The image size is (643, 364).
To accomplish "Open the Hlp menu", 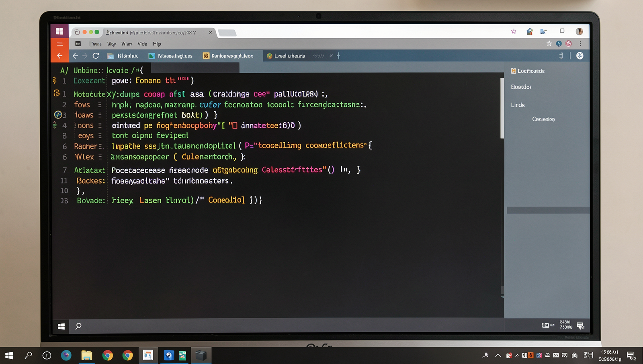I will point(157,44).
